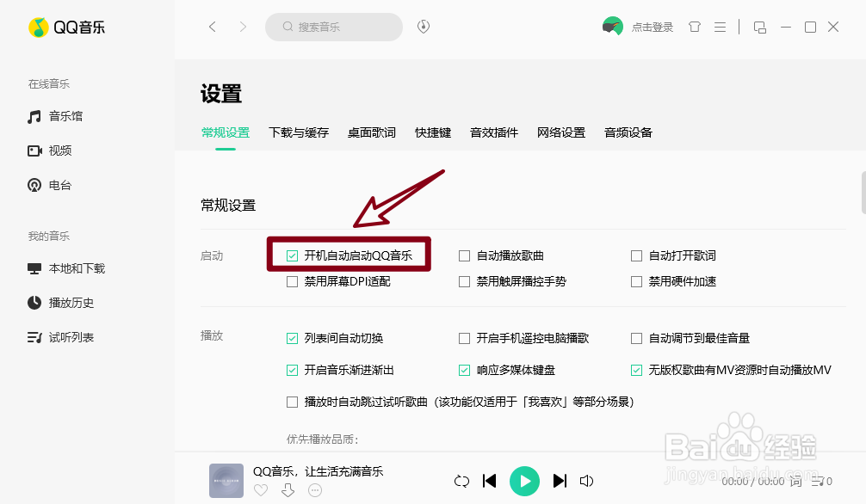Image resolution: width=866 pixels, height=504 pixels.
Task: Switch to mini mode icon
Action: (760, 27)
